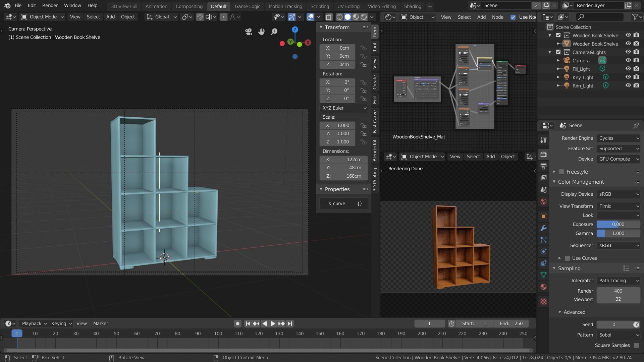Toggle show gizmo button
The width and height of the screenshot is (644, 362).
[291, 17]
